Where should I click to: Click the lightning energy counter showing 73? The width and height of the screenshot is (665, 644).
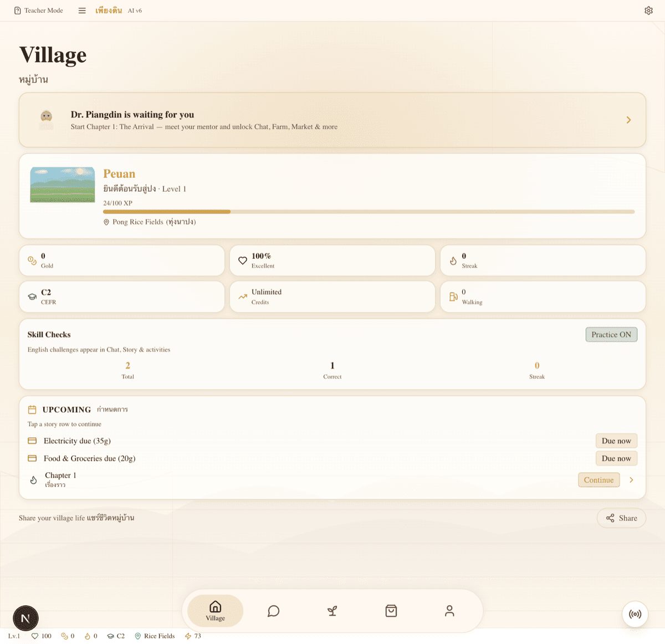tap(192, 636)
